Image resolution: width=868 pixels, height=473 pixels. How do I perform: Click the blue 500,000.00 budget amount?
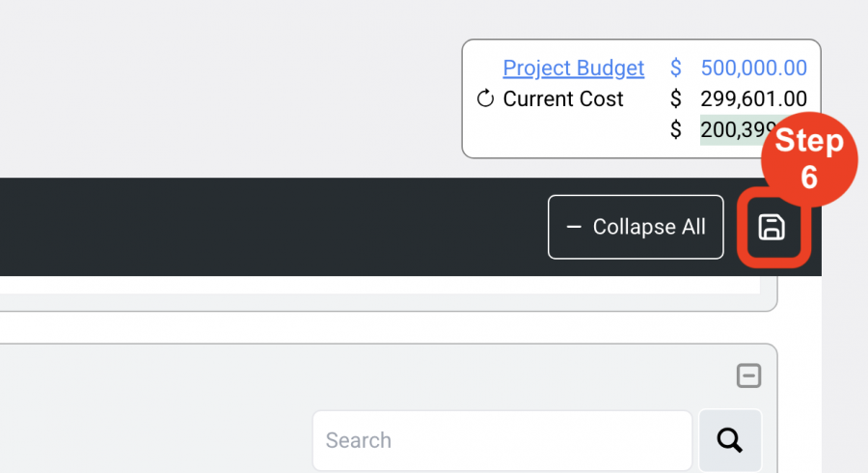[753, 69]
